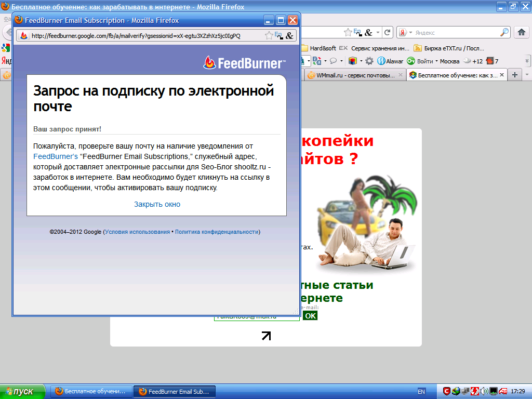Click the popup address bar site flame icon
Image resolution: width=532 pixels, height=399 pixels.
pos(24,36)
